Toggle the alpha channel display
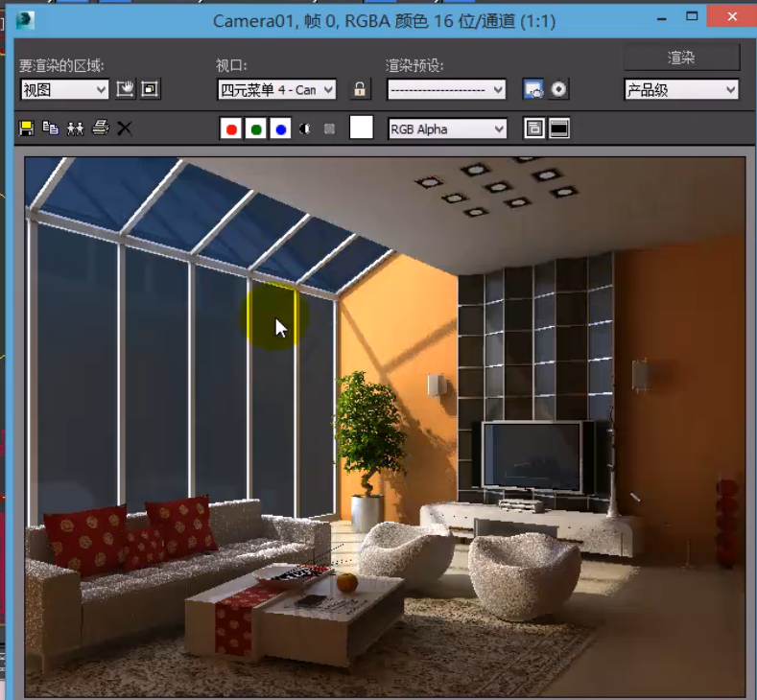Image resolution: width=757 pixels, height=700 pixels. (305, 128)
